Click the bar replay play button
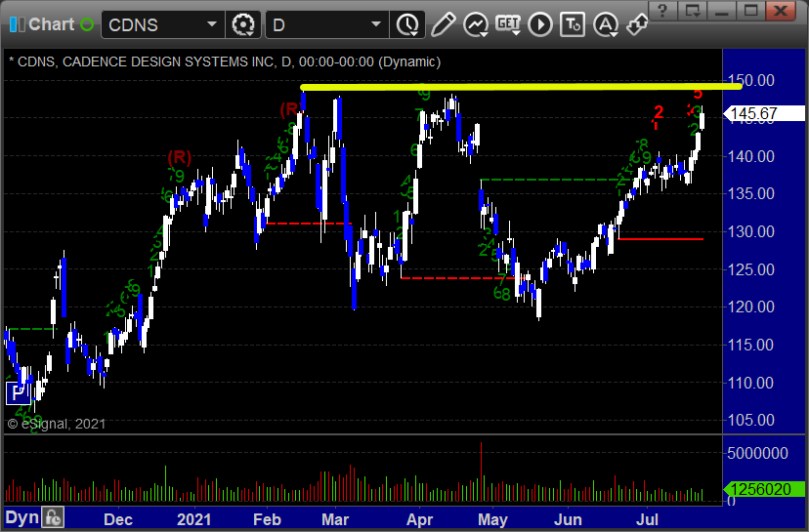This screenshot has height=532, width=809. pos(540,24)
